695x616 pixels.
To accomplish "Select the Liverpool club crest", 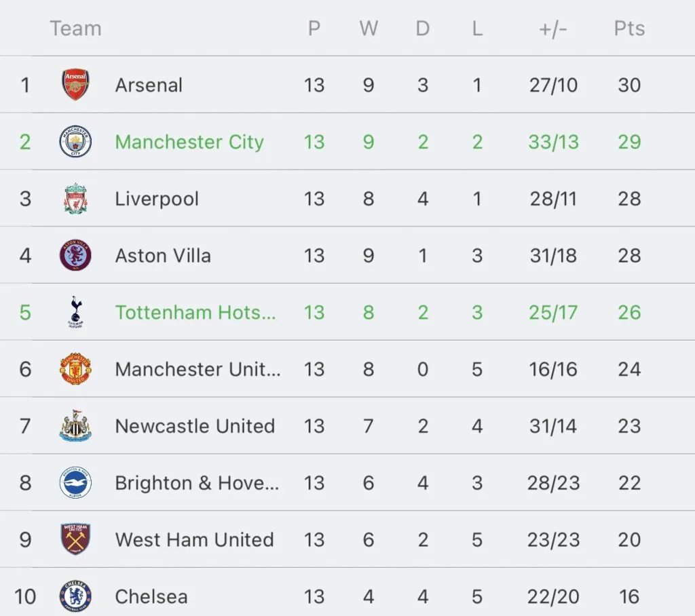I will [75, 199].
